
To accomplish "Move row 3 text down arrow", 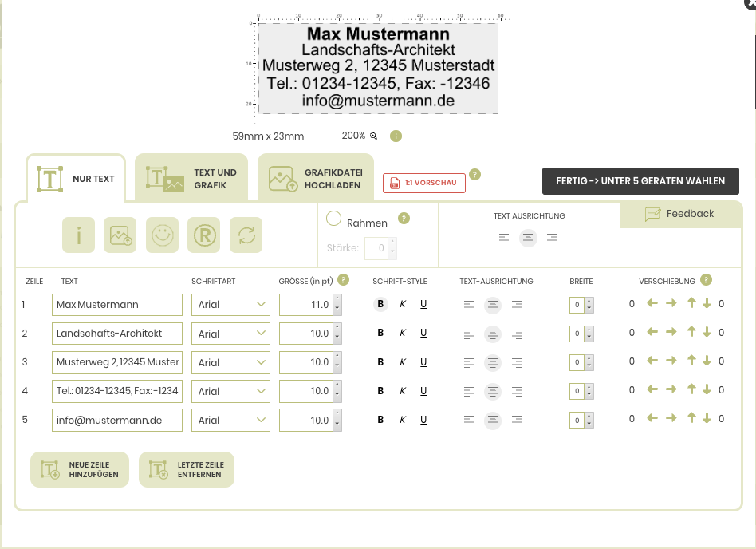I will point(707,361).
